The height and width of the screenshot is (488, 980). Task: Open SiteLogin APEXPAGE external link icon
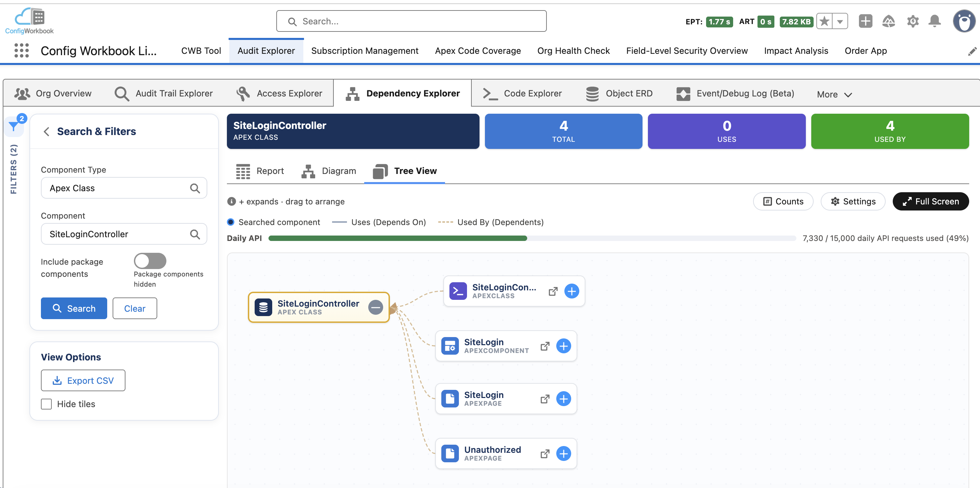[545, 399]
